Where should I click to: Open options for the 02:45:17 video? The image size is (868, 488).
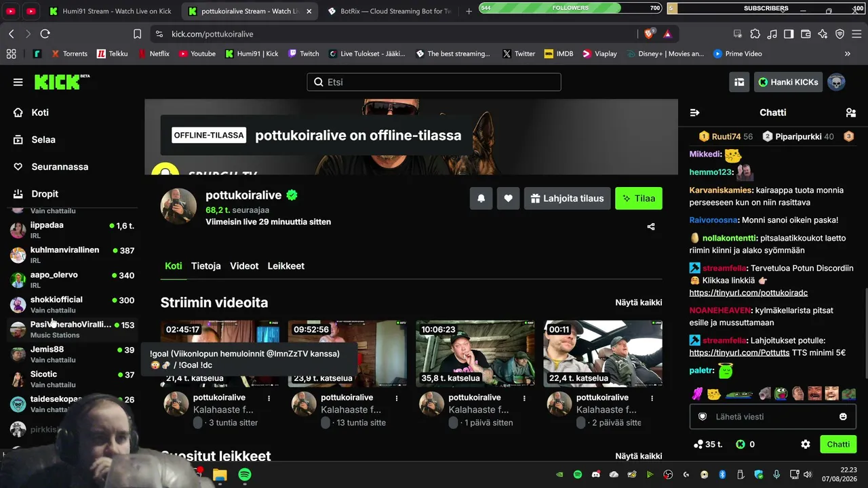[269, 398]
